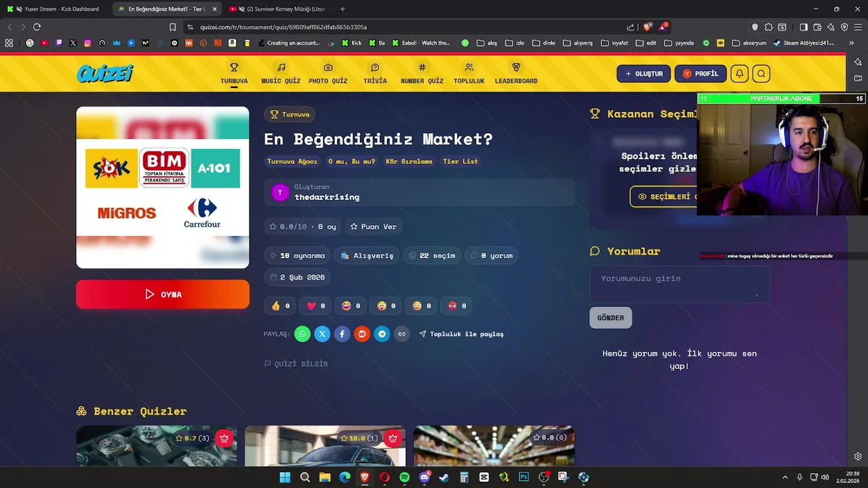Image resolution: width=868 pixels, height=488 pixels.
Task: React with the surprised emoji
Action: 386,306
